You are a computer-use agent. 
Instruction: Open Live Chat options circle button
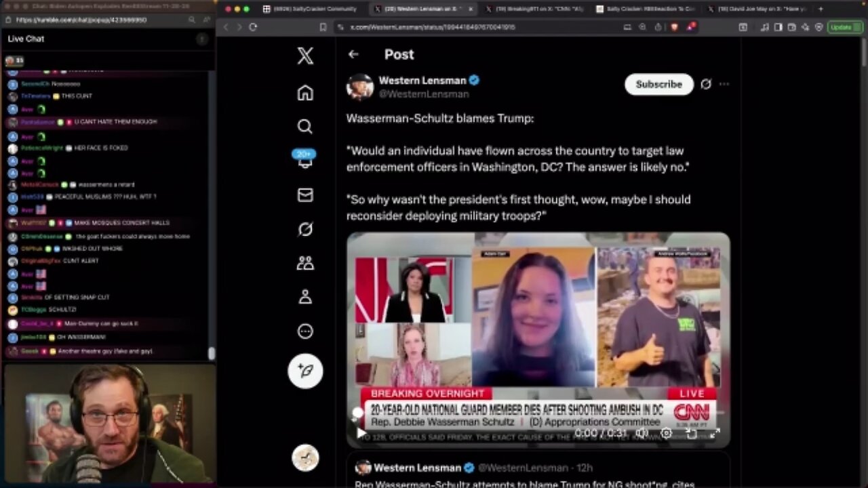click(x=201, y=39)
